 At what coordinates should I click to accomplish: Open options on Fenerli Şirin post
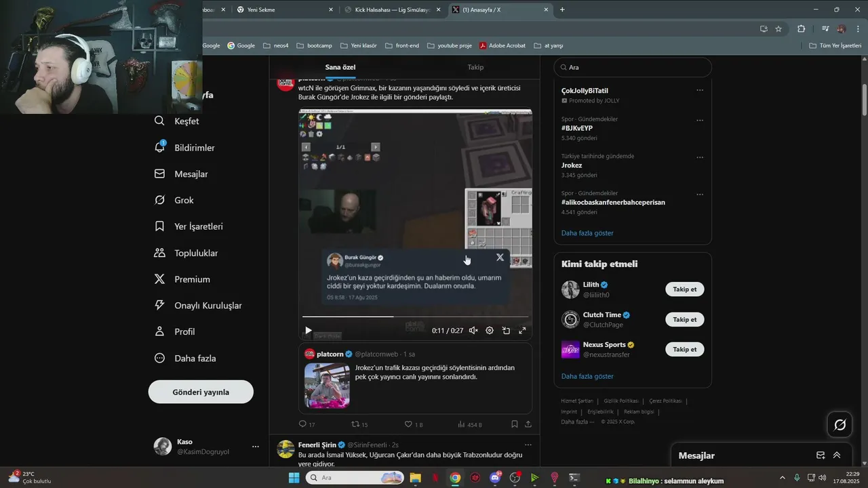(x=528, y=445)
